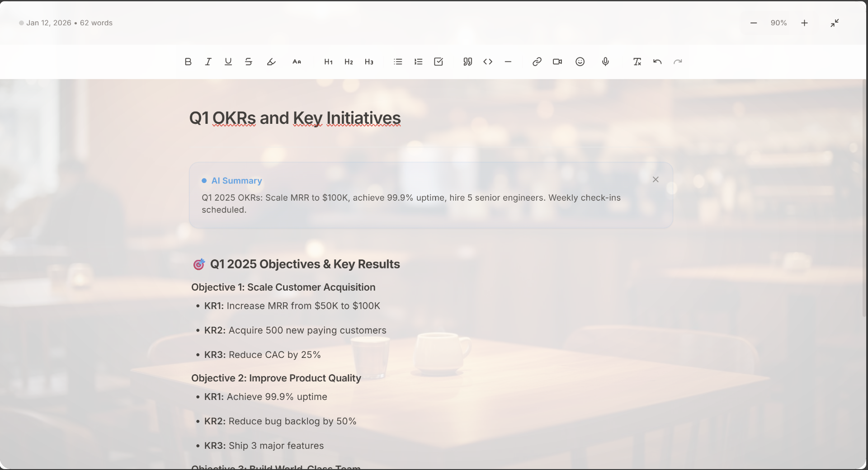Apply strikethrough formatting
The height and width of the screenshot is (470, 868).
(249, 62)
